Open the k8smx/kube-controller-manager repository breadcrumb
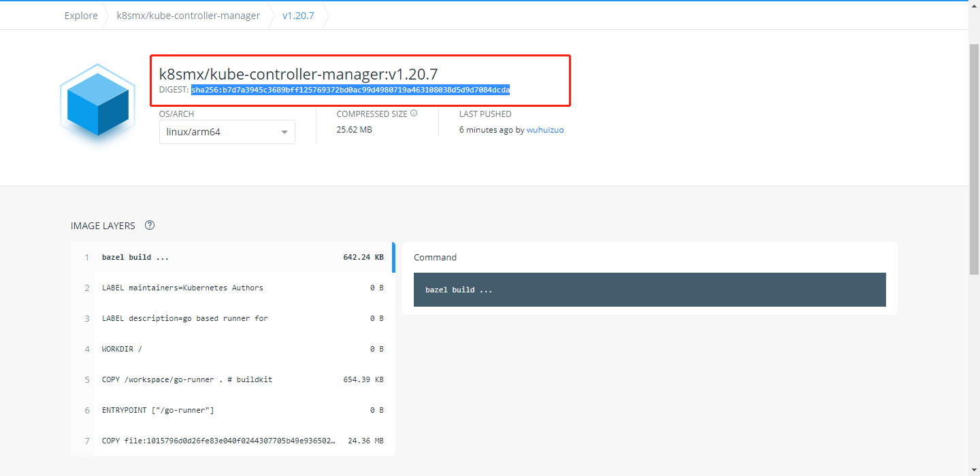 (189, 15)
